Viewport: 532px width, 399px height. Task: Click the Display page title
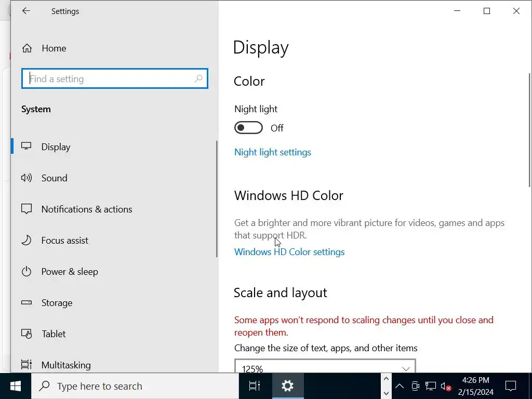pos(261,47)
